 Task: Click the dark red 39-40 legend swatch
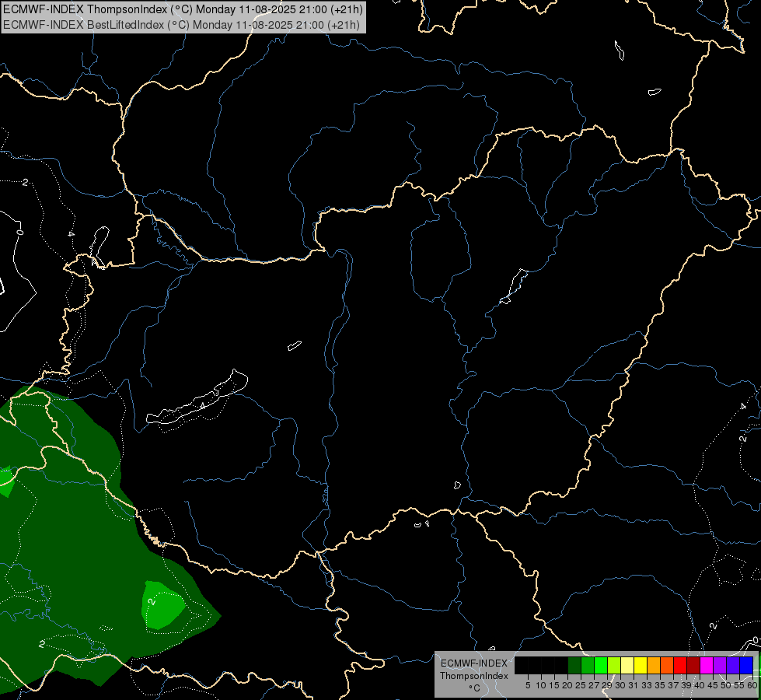693,665
